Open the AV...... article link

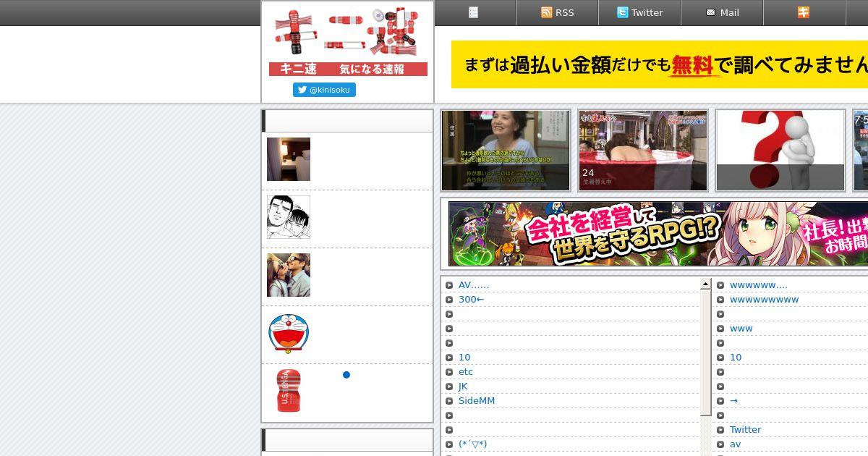pos(474,285)
